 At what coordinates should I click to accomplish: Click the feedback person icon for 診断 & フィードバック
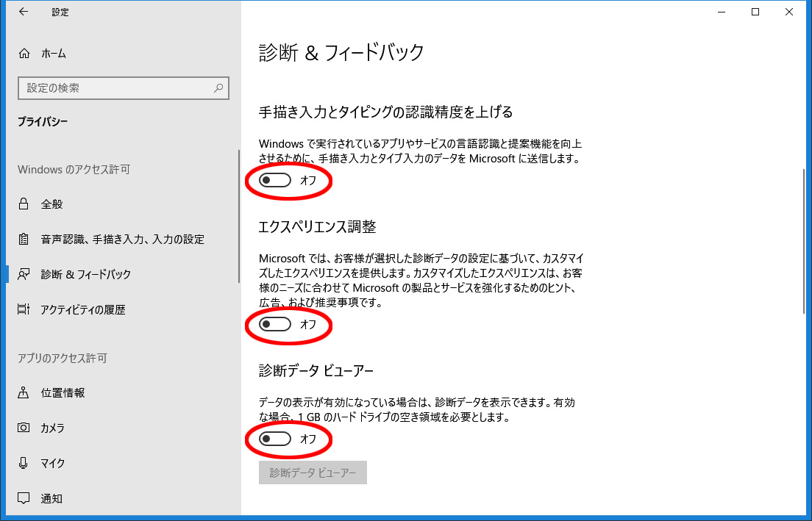coord(24,274)
